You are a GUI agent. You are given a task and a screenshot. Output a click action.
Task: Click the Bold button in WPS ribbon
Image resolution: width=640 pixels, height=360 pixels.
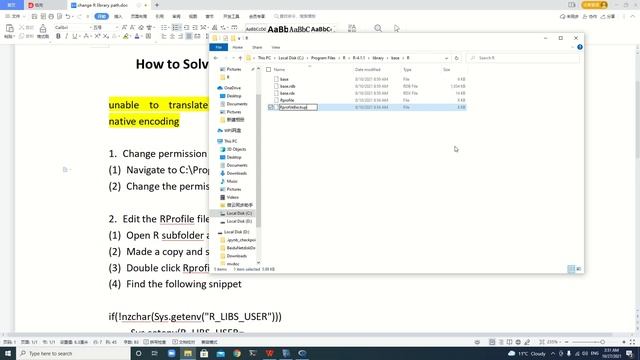58,36
